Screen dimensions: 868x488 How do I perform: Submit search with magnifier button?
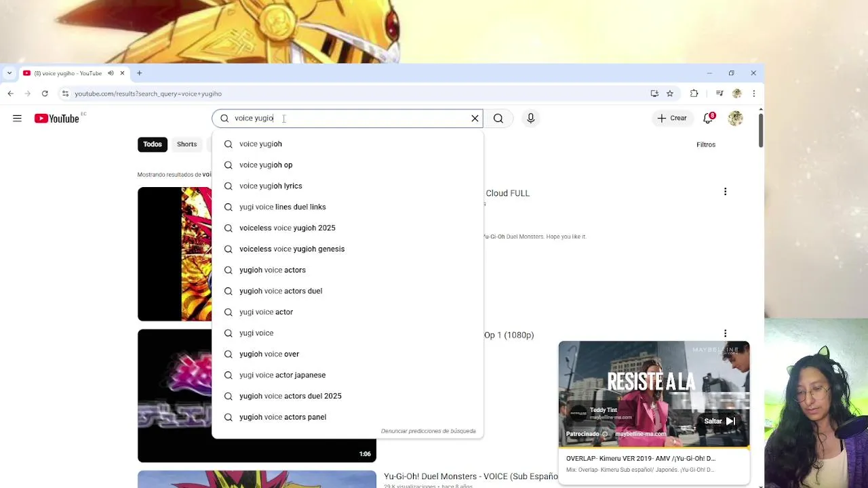coord(498,119)
